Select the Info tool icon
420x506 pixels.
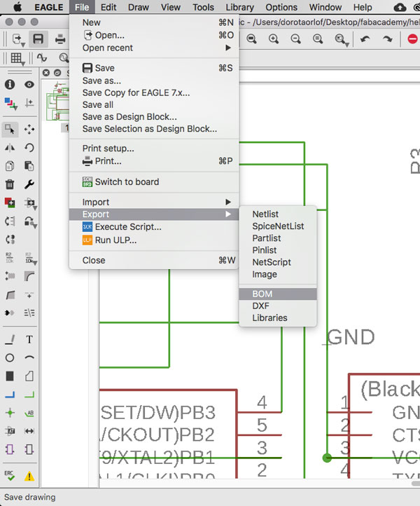click(x=10, y=85)
